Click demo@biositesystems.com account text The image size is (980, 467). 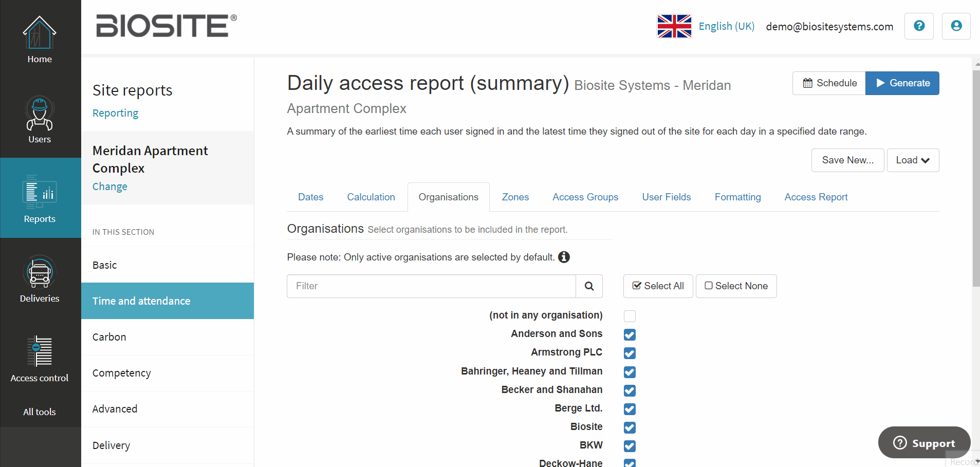click(829, 26)
